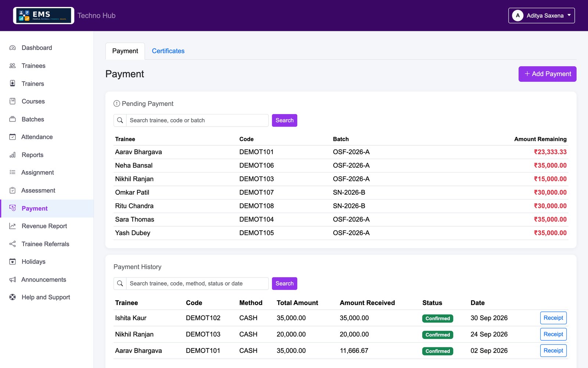Click amount received 11,666.67
Image resolution: width=588 pixels, height=368 pixels.
click(x=354, y=351)
